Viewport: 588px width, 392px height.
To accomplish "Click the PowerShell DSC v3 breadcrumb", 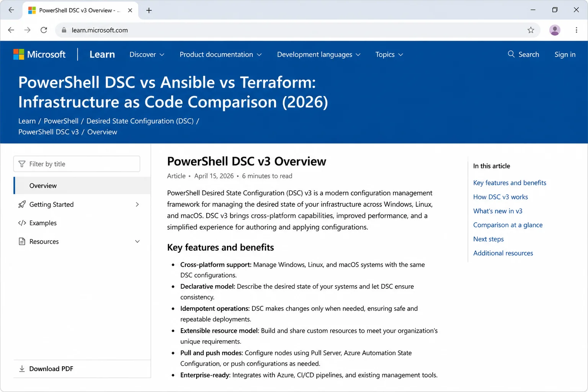I will [x=49, y=132].
